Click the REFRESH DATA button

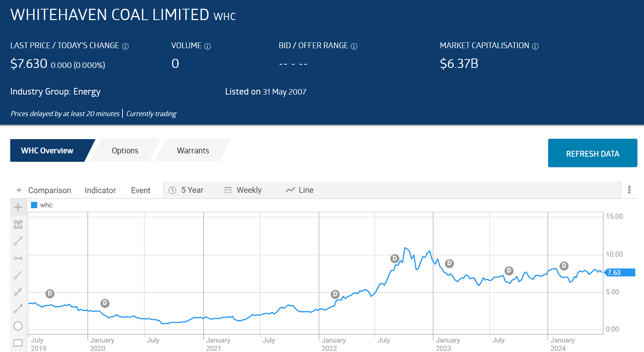point(593,153)
